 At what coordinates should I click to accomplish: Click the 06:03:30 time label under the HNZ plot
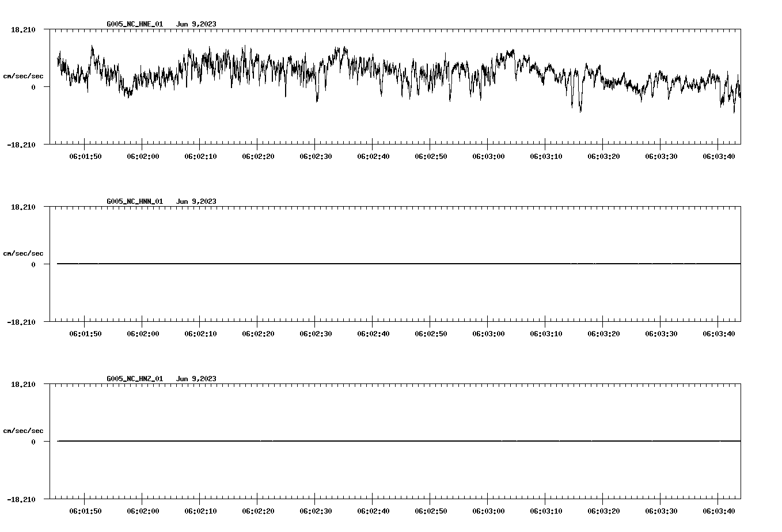click(x=661, y=511)
